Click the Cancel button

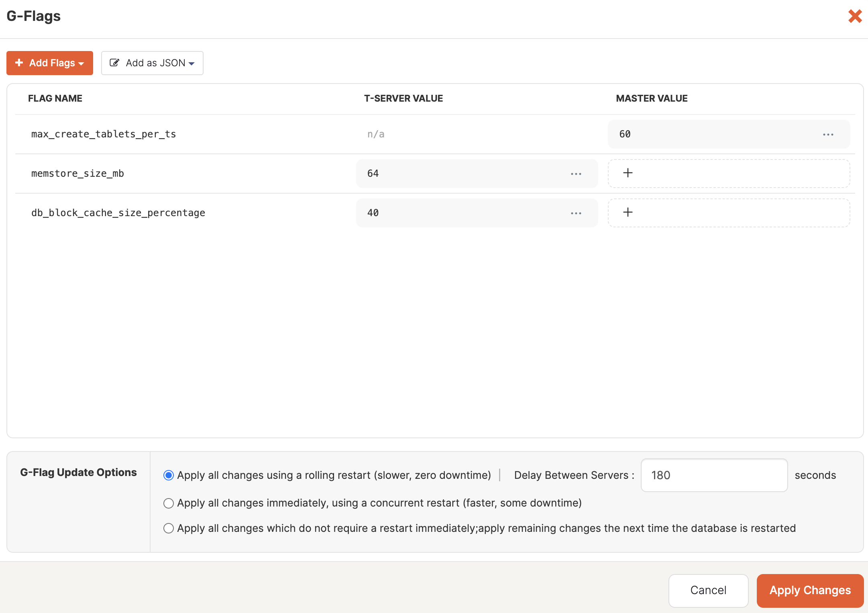(706, 590)
